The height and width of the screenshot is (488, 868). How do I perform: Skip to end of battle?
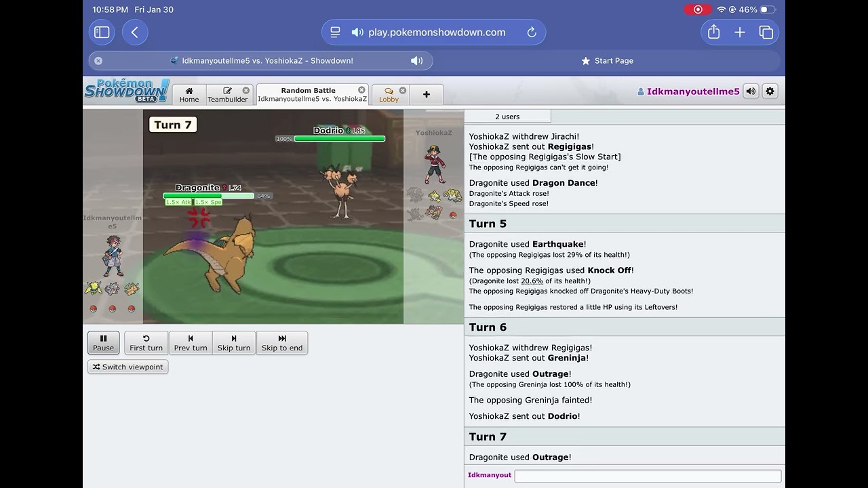(282, 342)
